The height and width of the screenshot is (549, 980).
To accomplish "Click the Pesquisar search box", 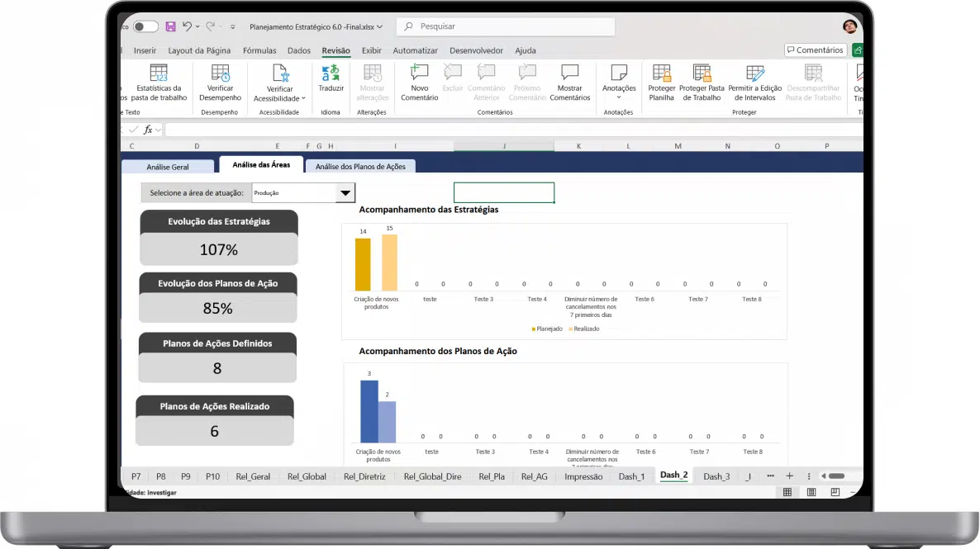I will pos(505,27).
